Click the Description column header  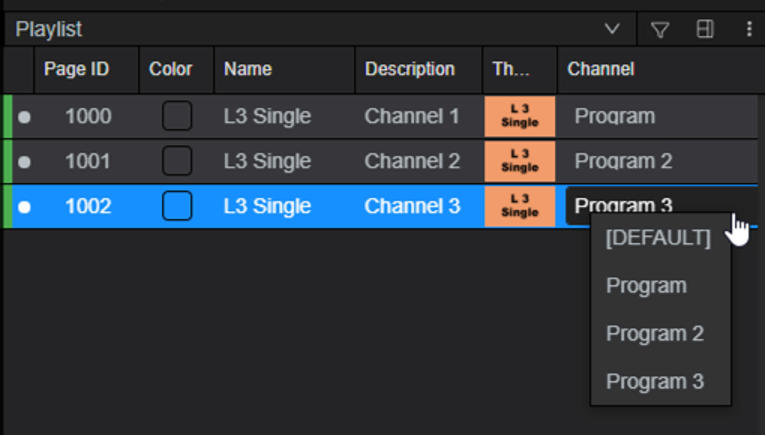(x=409, y=69)
